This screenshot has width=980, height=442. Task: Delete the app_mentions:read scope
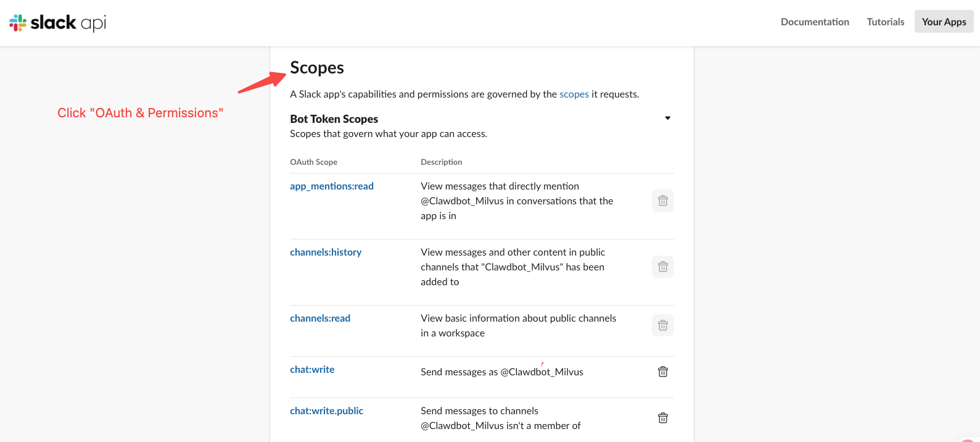[662, 201]
